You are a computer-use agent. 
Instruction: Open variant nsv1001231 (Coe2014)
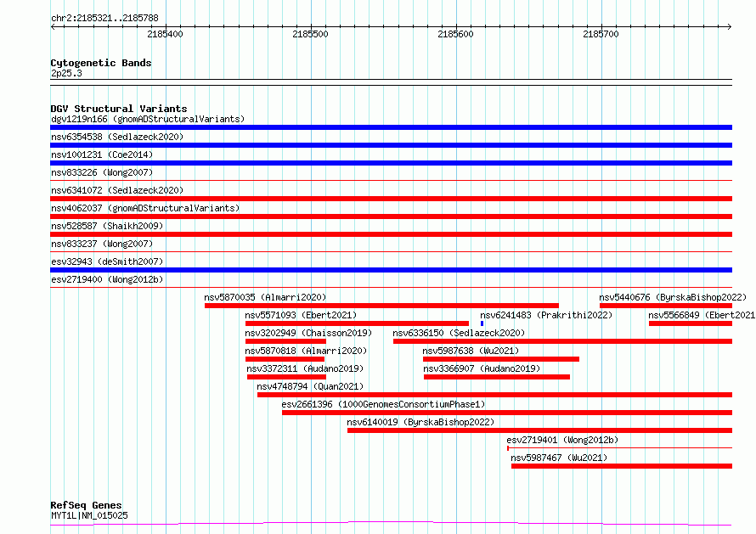[102, 155]
